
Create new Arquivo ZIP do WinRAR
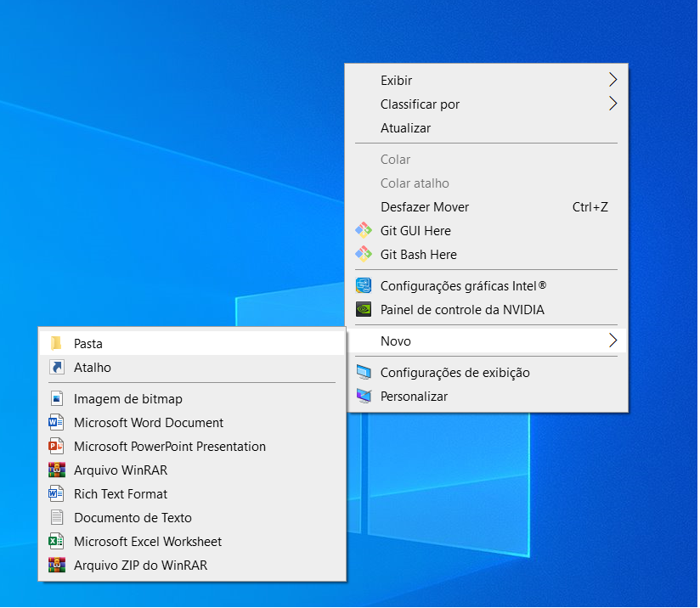point(192,566)
